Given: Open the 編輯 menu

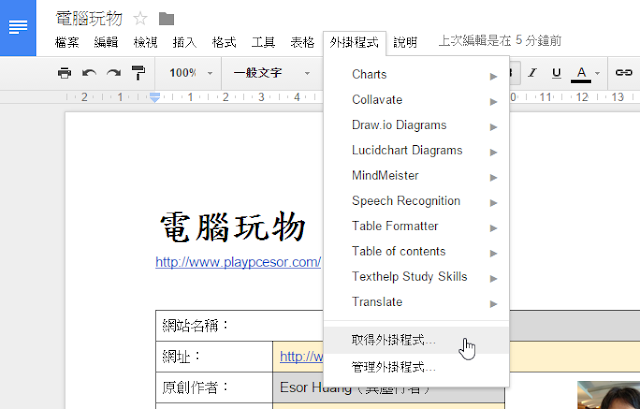Looking at the screenshot, I should click(106, 42).
